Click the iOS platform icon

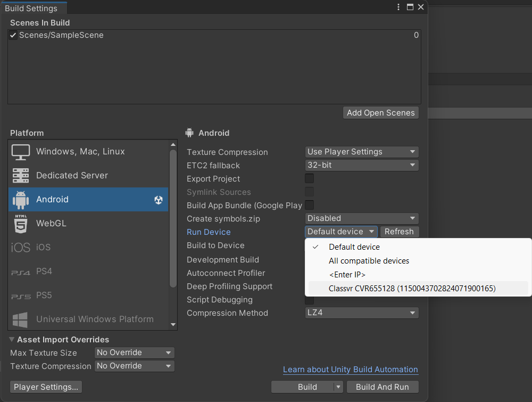(21, 248)
